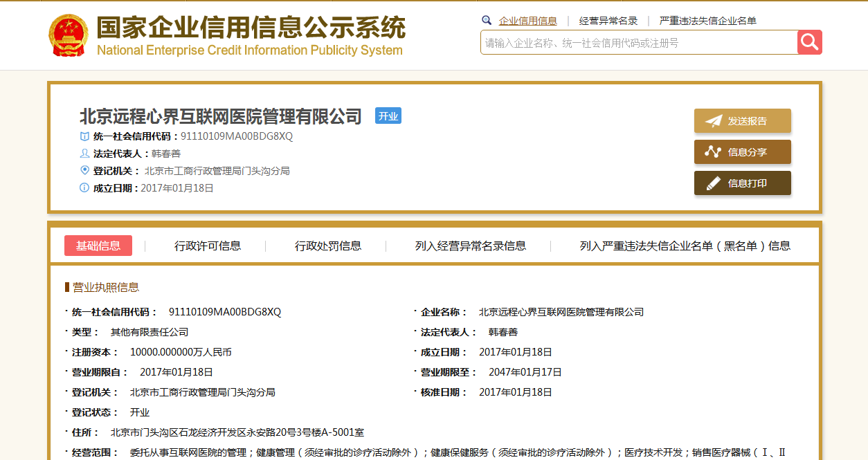
Task: Click the site title 国家企业信用信息公示系统
Action: [251, 28]
